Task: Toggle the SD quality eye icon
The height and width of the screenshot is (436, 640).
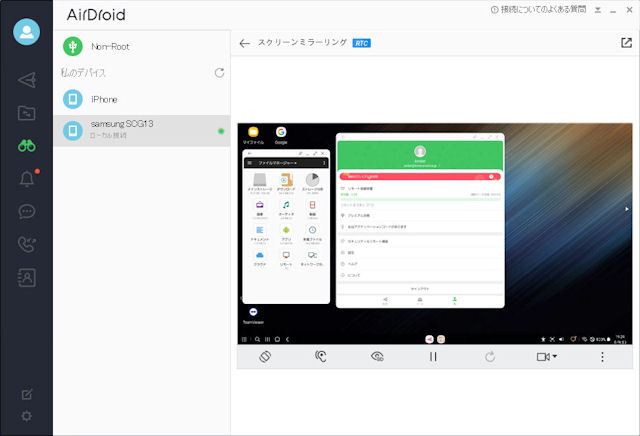Action: click(377, 357)
